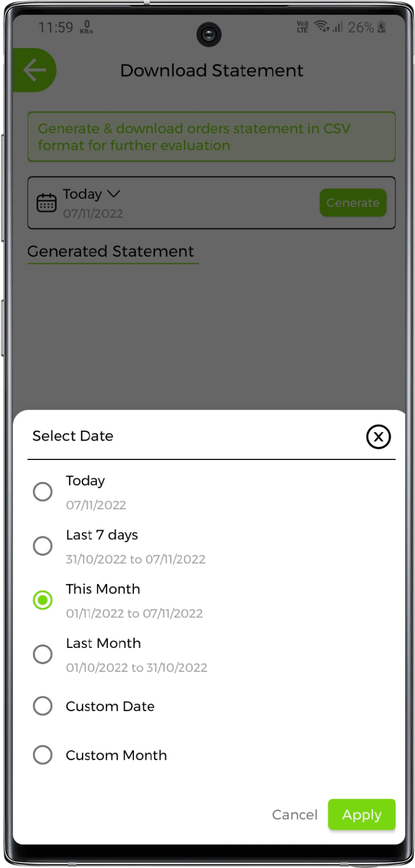415x868 pixels.
Task: Tap the VoLTE status icon
Action: pyautogui.click(x=303, y=27)
